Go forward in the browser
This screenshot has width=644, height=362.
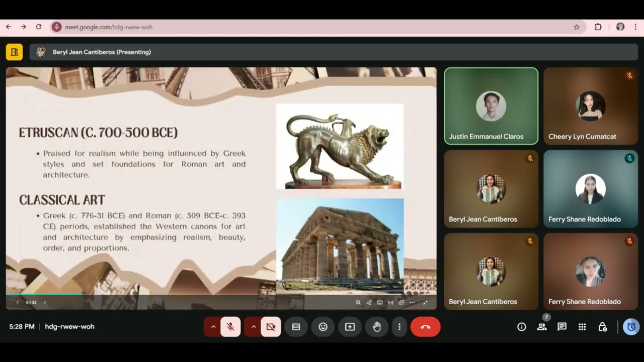click(23, 27)
